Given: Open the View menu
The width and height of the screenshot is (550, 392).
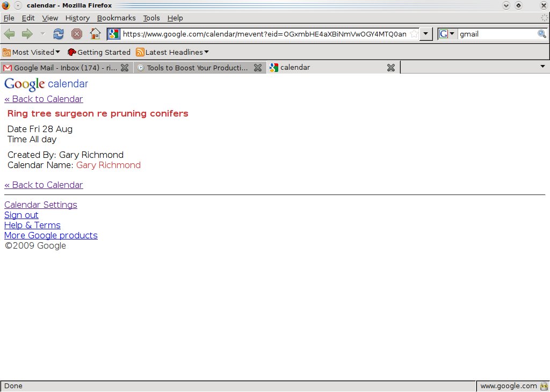Looking at the screenshot, I should tap(50, 18).
